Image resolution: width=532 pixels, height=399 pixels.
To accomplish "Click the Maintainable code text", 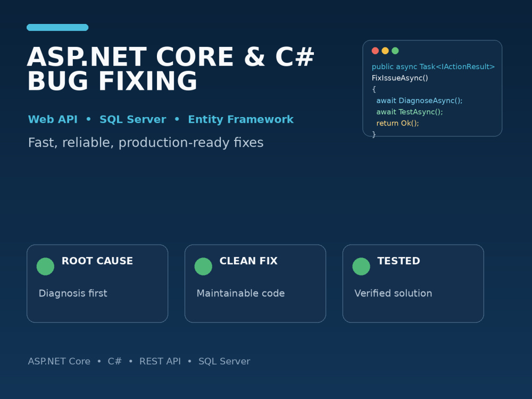I will point(240,293).
